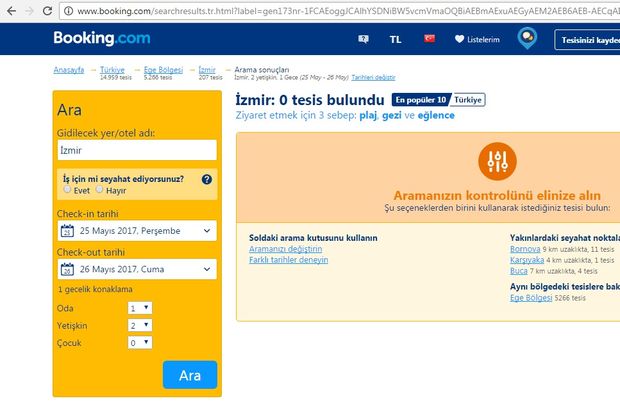Open İzmir breadcrumb link
The height and width of the screenshot is (410, 620).
(x=207, y=70)
